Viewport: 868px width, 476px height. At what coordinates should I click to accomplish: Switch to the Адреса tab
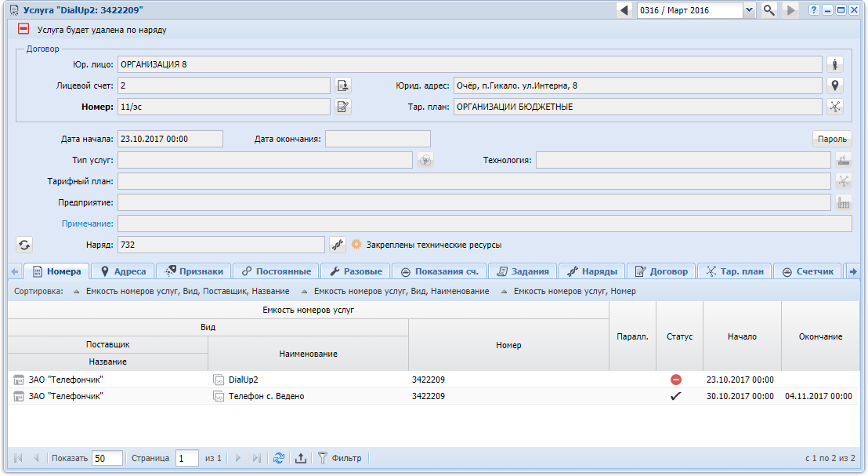(x=123, y=271)
